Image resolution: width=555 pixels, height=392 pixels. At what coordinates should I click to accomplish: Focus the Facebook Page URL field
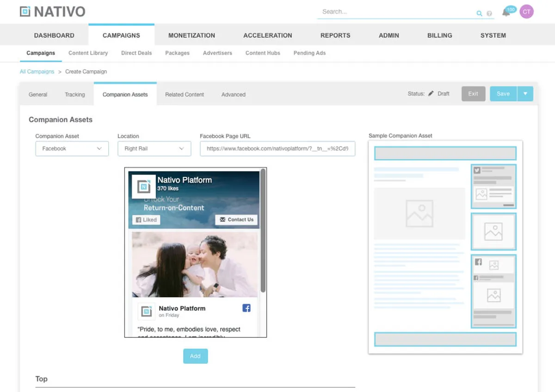coord(277,148)
